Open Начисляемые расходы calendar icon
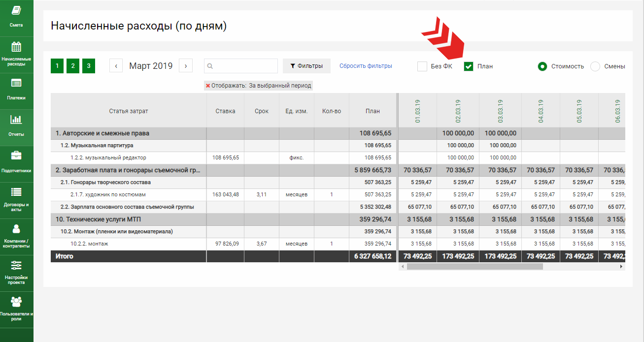 click(x=16, y=47)
